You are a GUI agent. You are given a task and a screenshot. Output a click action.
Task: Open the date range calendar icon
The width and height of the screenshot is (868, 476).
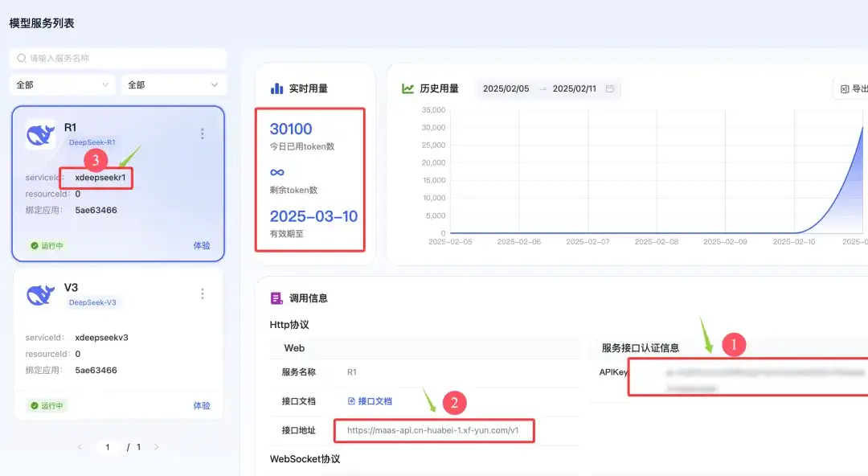(x=609, y=88)
